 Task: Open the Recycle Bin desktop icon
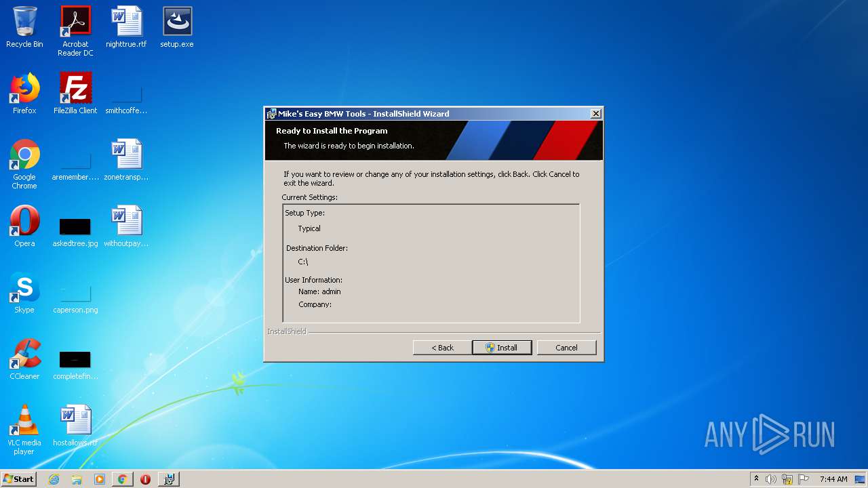[24, 28]
